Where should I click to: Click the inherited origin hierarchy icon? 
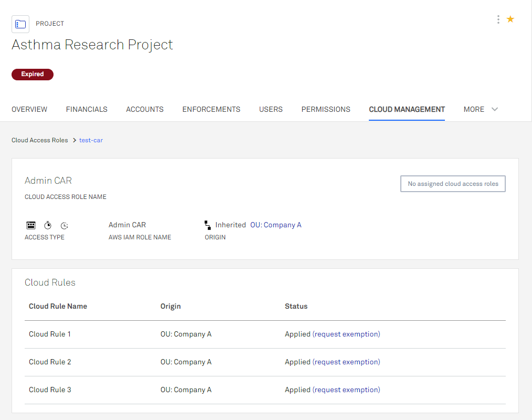pos(208,225)
